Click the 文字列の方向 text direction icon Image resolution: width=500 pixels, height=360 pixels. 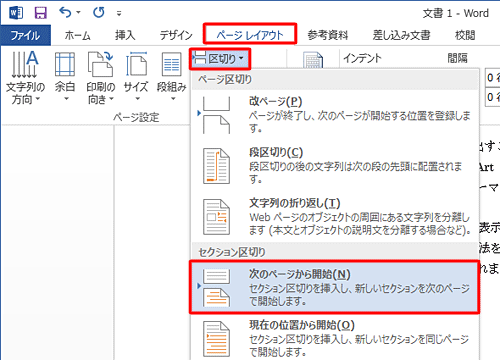pos(25,64)
